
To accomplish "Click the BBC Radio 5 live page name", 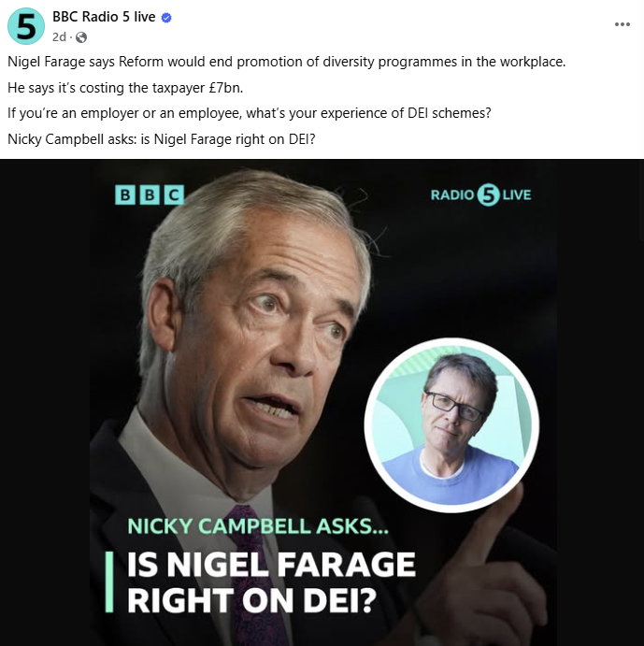I will click(104, 17).
